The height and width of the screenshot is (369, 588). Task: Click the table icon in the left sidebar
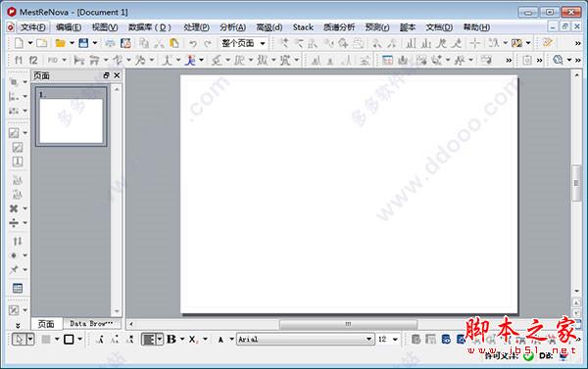click(18, 288)
